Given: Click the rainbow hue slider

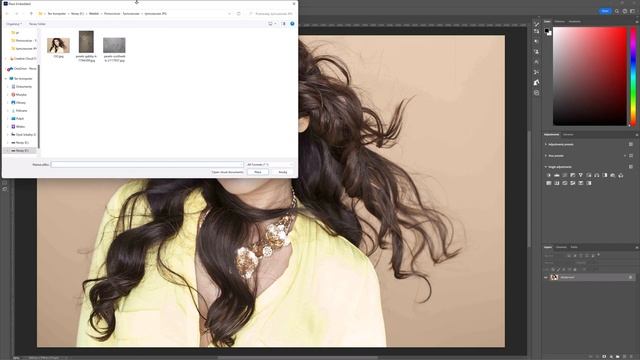Looking at the screenshot, I should (633, 76).
